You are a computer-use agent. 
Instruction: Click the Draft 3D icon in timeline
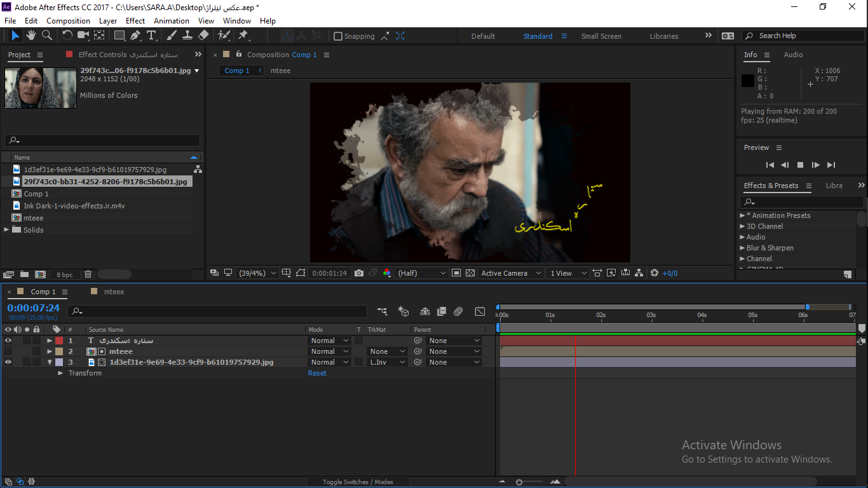click(403, 311)
